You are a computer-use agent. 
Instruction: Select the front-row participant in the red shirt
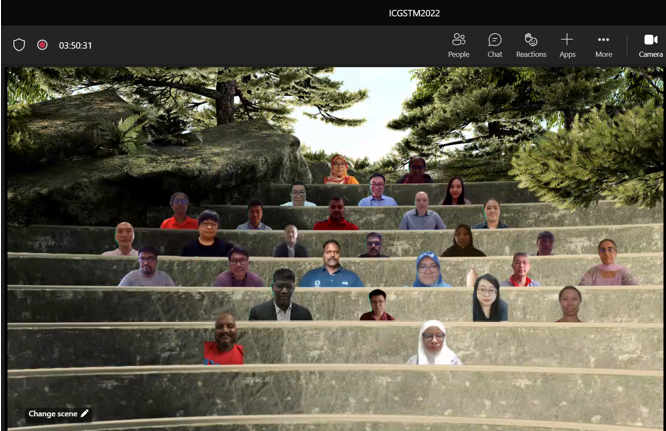pyautogui.click(x=224, y=339)
